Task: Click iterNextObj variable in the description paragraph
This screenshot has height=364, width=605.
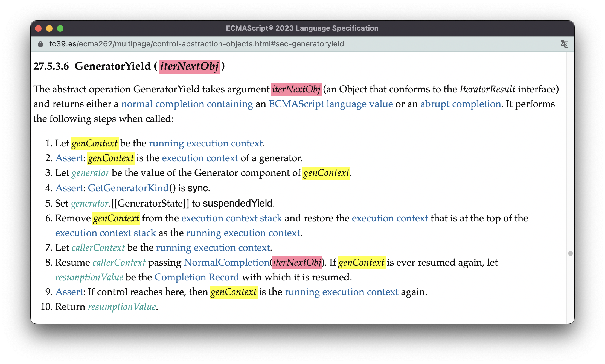Action: coord(296,89)
